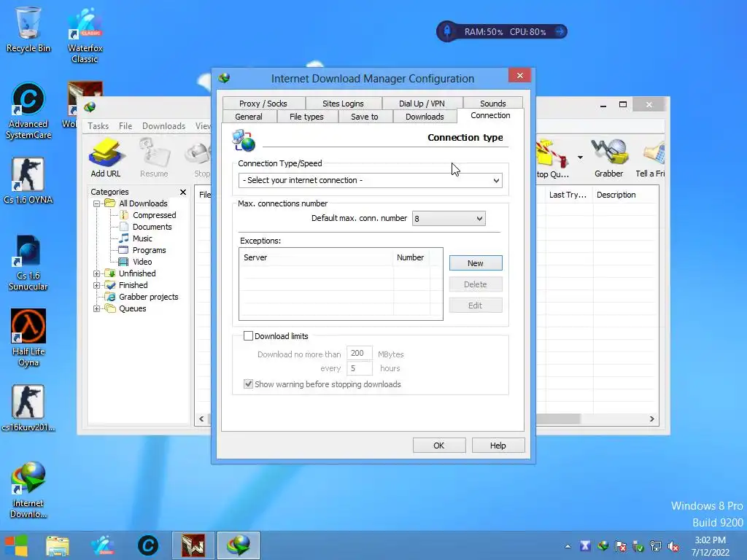Viewport: 747px width, 560px height.
Task: Switch to the Downloads tab
Action: pyautogui.click(x=425, y=117)
